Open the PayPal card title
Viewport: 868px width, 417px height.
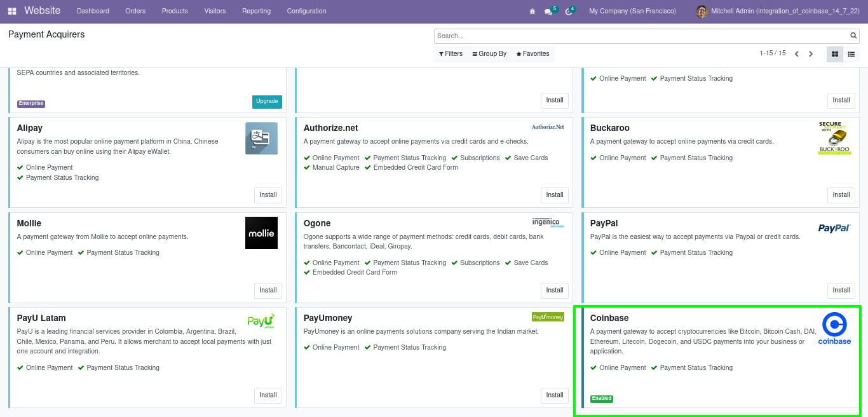click(604, 223)
